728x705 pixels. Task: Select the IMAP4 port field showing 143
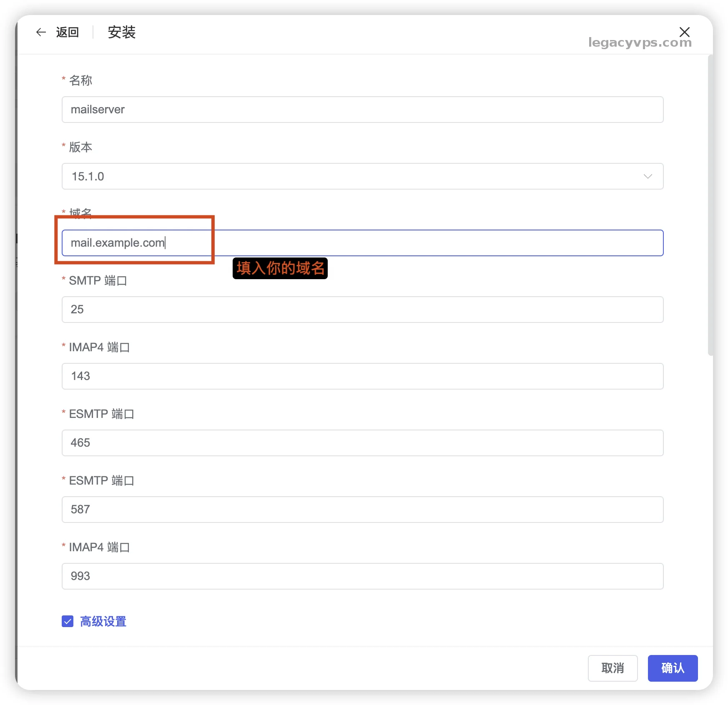362,376
